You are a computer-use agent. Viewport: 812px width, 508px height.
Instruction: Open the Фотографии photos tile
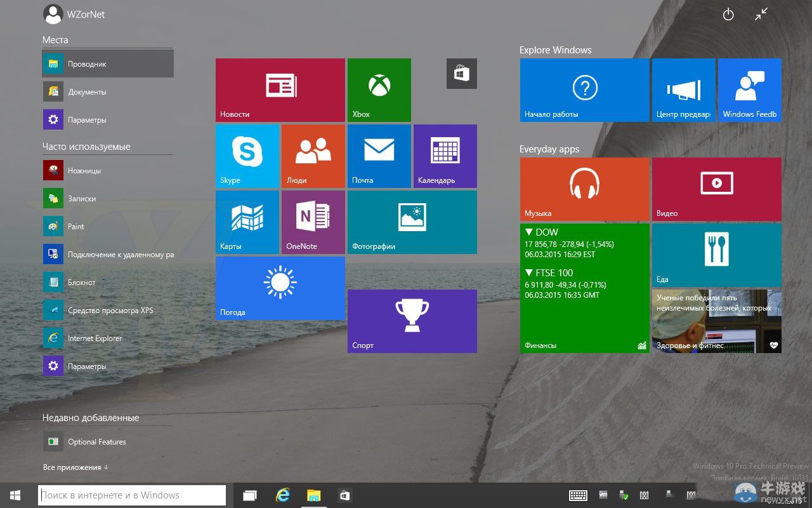tap(412, 222)
